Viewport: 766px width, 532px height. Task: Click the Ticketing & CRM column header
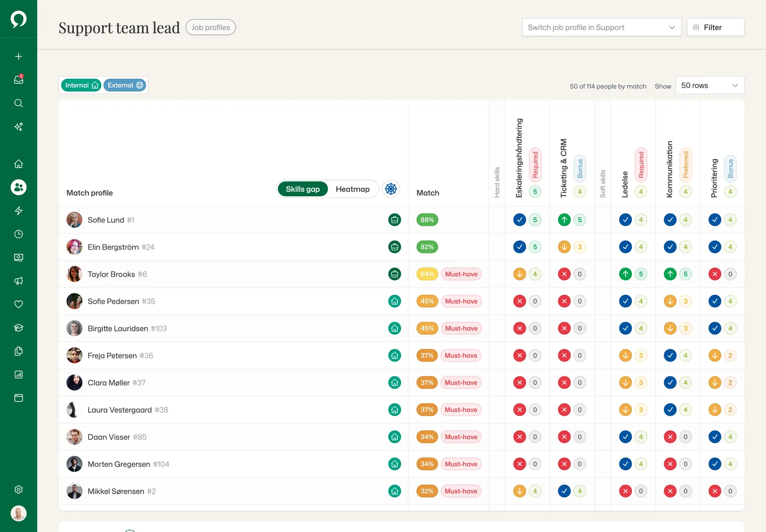563,168
